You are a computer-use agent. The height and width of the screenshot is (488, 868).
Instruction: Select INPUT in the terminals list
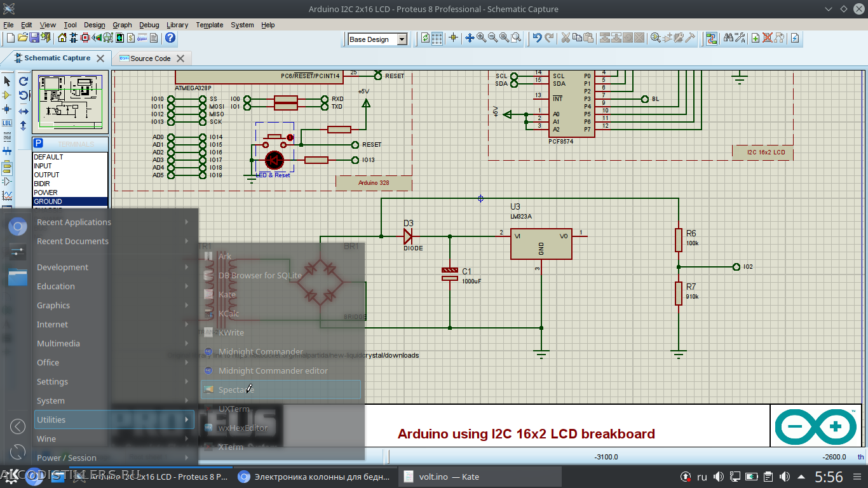(x=71, y=166)
